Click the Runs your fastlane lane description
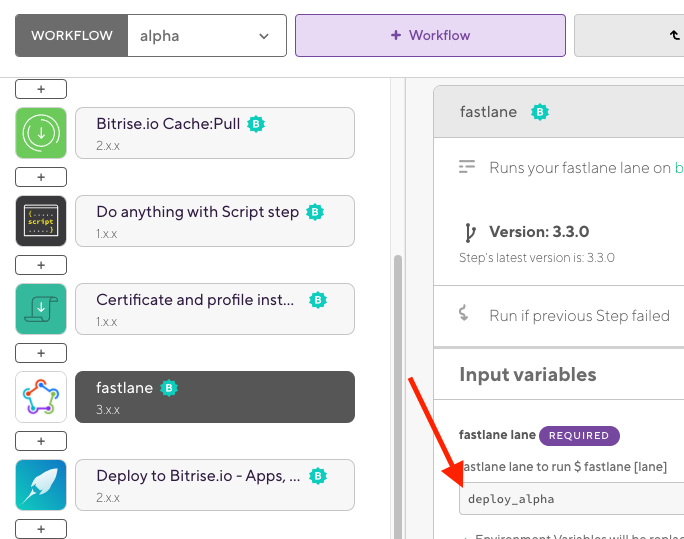684x539 pixels. point(586,168)
